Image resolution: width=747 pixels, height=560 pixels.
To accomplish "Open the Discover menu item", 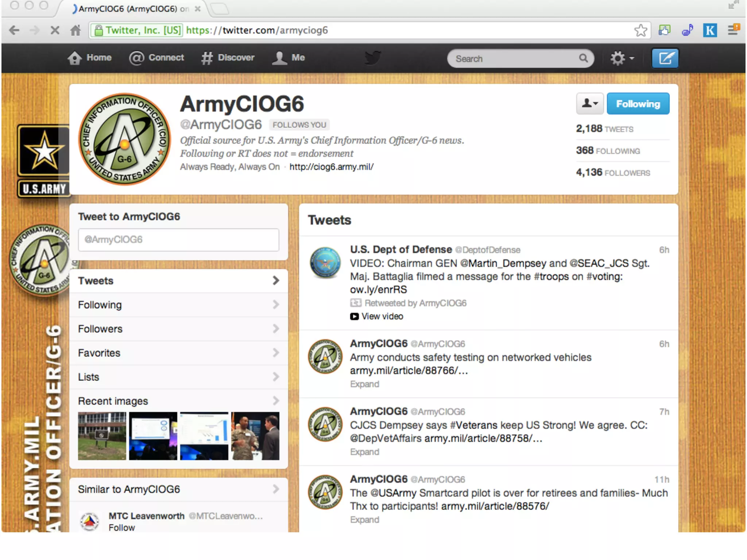I will click(228, 58).
